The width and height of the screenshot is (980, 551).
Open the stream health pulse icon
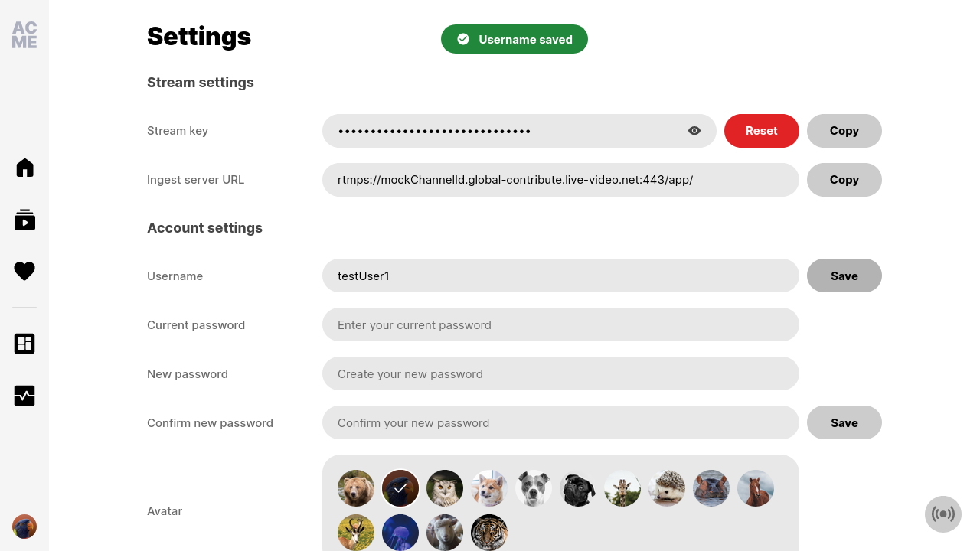click(x=24, y=396)
